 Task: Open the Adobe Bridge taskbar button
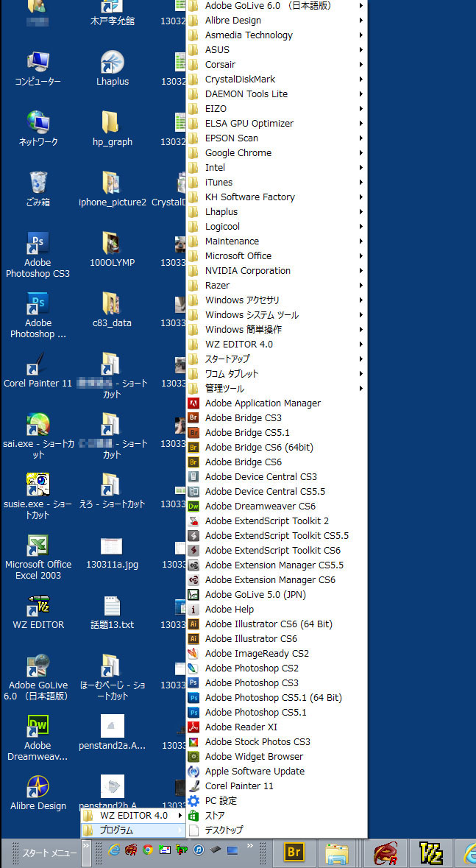pyautogui.click(x=293, y=853)
